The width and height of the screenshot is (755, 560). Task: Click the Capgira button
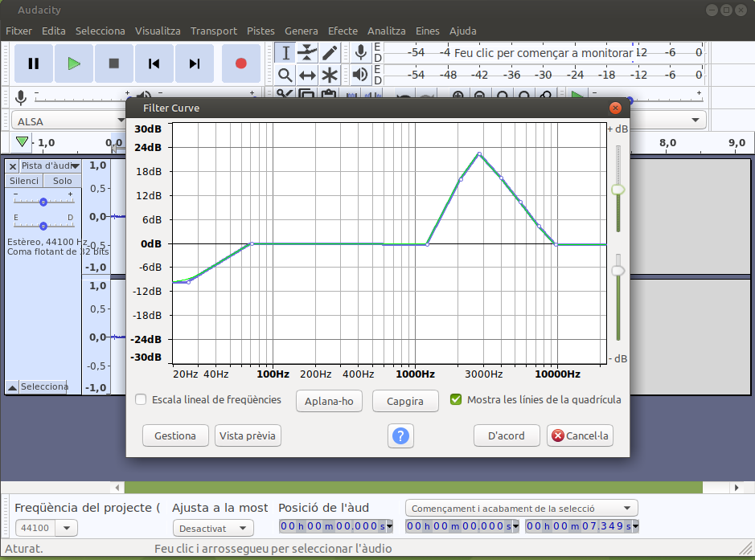pyautogui.click(x=405, y=401)
